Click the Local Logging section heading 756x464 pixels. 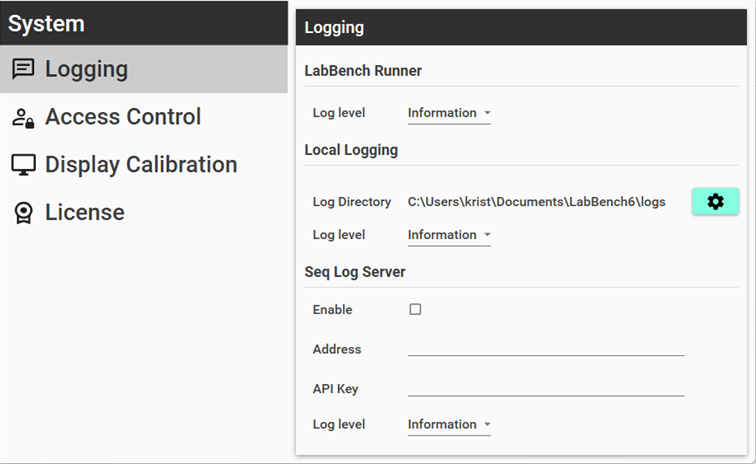pos(351,150)
